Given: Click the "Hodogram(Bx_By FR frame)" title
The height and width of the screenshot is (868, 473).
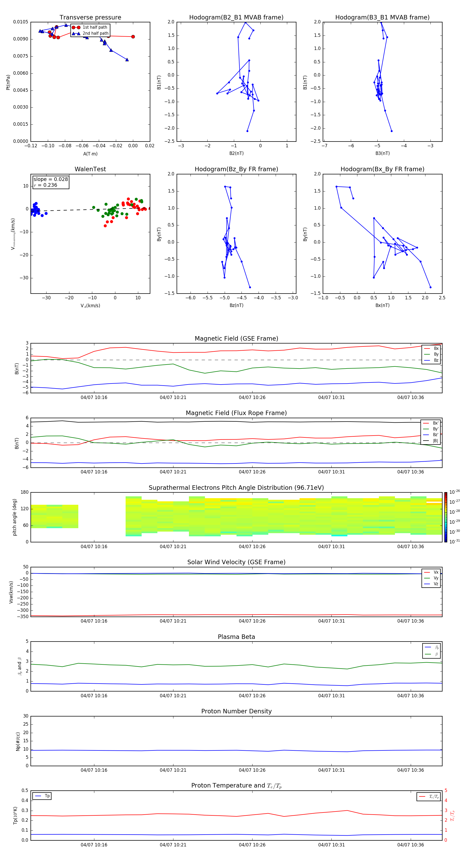Looking at the screenshot, I should coord(382,169).
